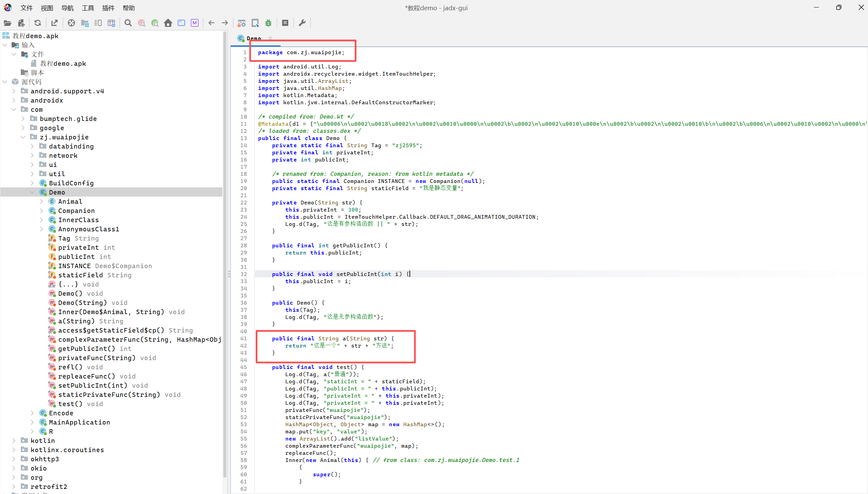Viewport: 868px width, 494px height.
Task: Expand the androidx package node
Action: 14,100
